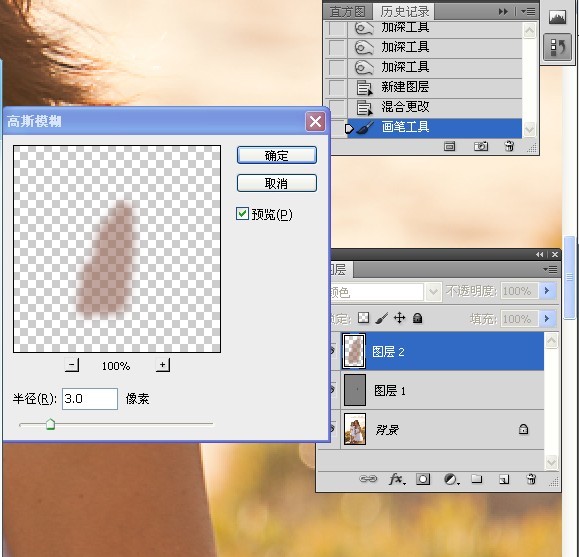Create new snapshot camera icon

point(481,147)
